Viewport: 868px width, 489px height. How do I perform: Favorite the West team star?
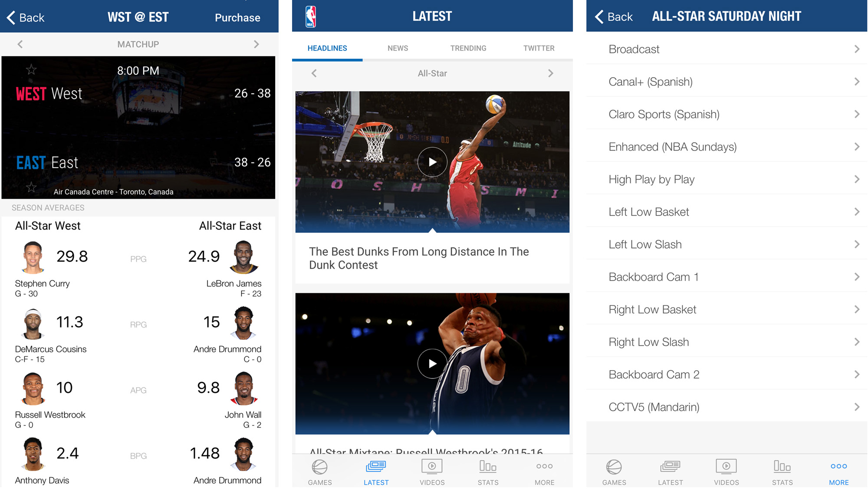tap(31, 69)
